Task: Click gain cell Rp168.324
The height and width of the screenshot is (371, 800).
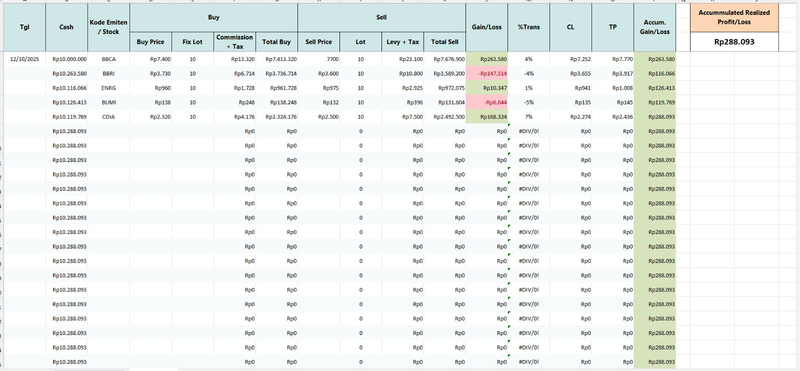Action: [x=486, y=116]
